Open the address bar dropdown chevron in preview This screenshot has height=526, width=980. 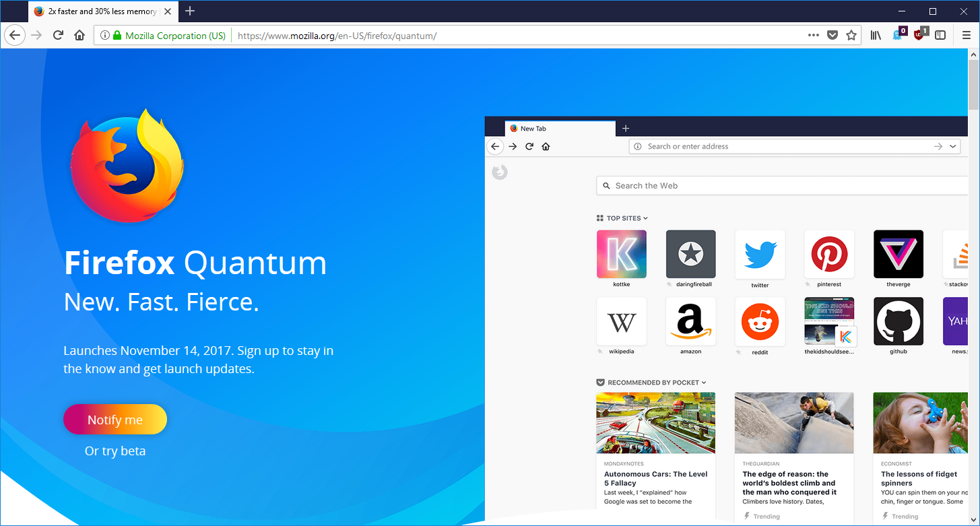point(952,146)
